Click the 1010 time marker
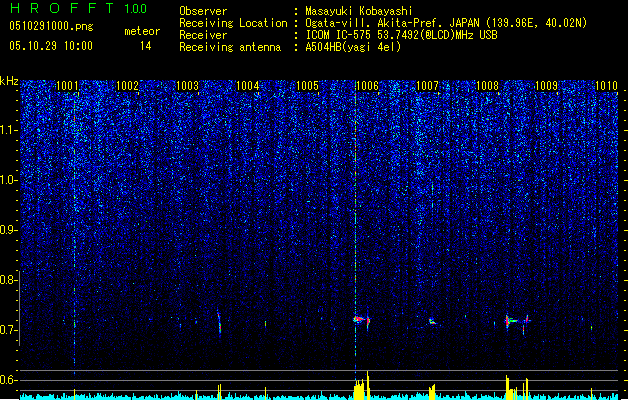This screenshot has width=629, height=400. tap(607, 86)
